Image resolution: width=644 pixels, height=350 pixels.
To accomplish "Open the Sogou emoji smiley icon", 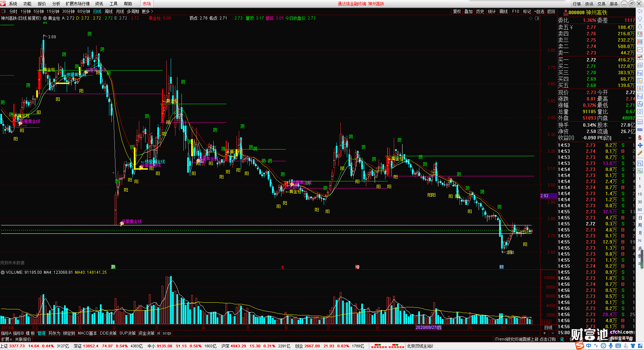I will pyautogui.click(x=603, y=346).
